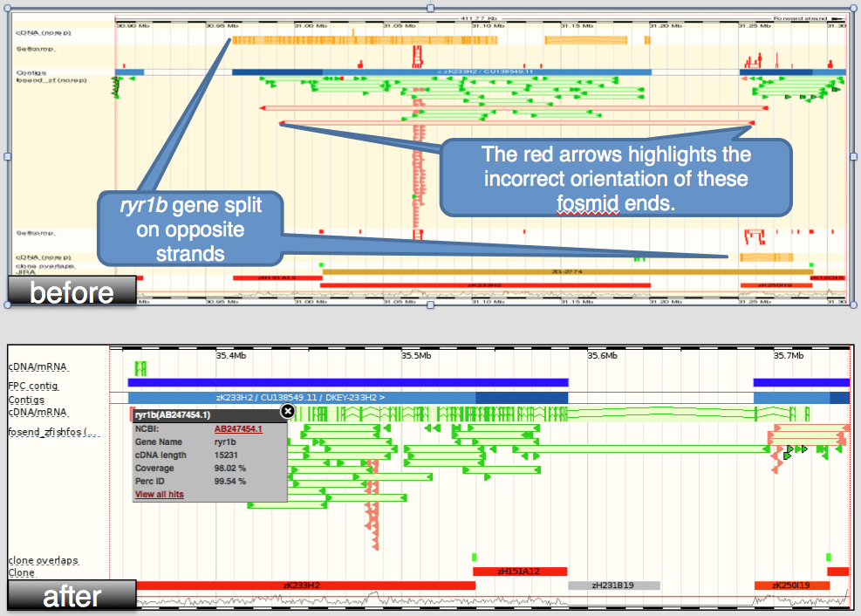Select the zH151A12 clone bar in the after panel
861x616 pixels.
pyautogui.click(x=519, y=572)
